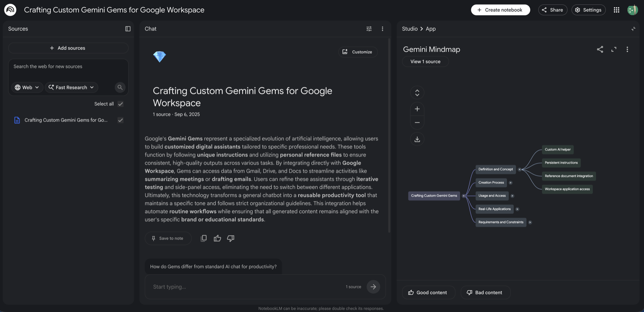Click the App breadcrumb item
644x312 pixels.
point(431,29)
